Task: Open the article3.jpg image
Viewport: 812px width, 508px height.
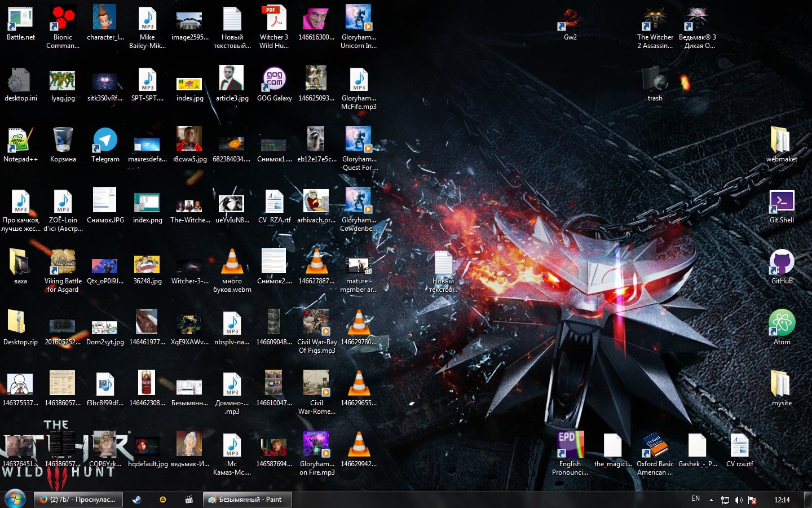Action: [232, 84]
